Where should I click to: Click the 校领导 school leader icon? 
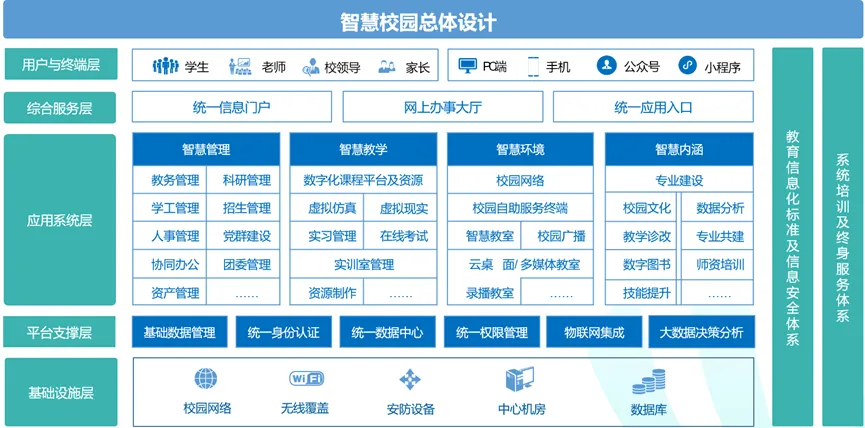click(311, 67)
